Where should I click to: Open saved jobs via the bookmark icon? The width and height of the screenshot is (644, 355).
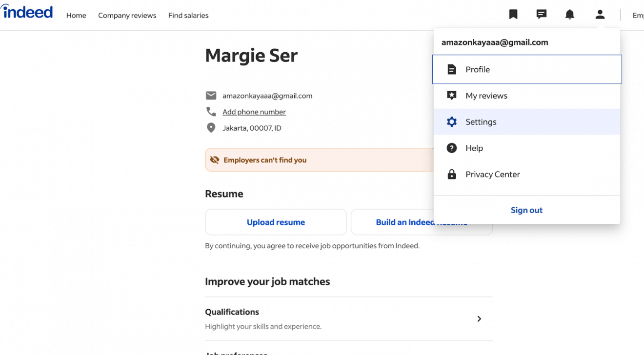[513, 14]
